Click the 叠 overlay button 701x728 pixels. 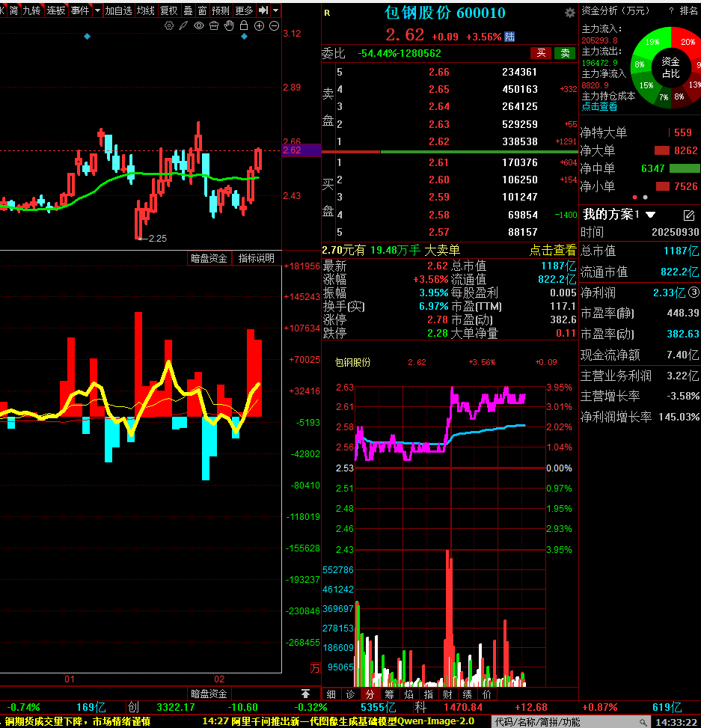coord(188,10)
